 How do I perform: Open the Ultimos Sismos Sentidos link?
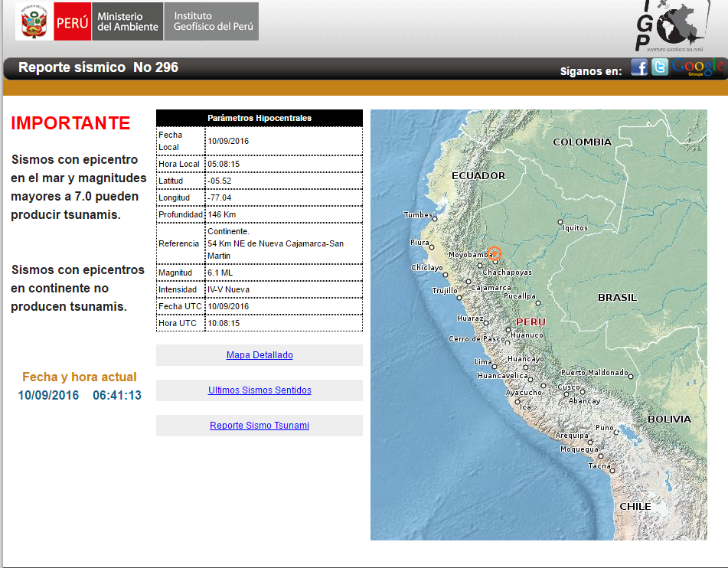point(260,390)
